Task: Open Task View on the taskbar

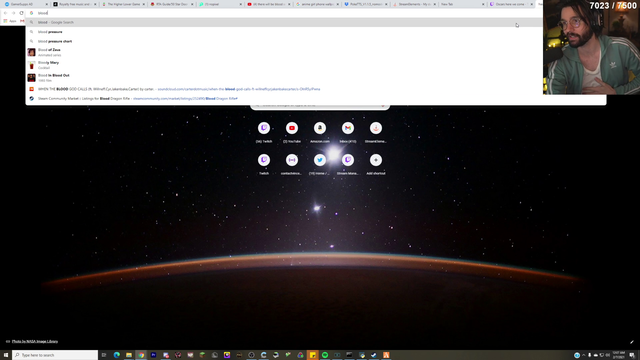Action: coord(104,355)
